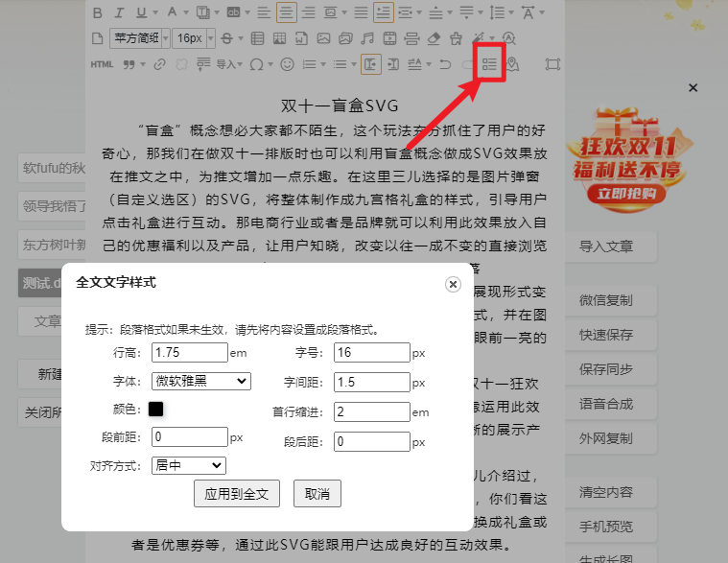The height and width of the screenshot is (563, 728).
Task: Toggle first-line indent button
Action: [384, 12]
